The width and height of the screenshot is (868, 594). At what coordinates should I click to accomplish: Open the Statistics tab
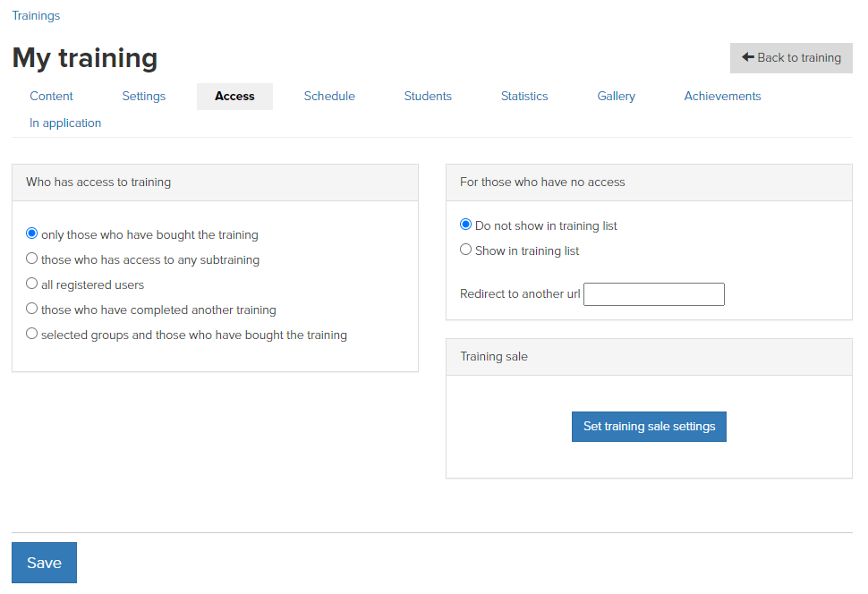[x=524, y=97]
